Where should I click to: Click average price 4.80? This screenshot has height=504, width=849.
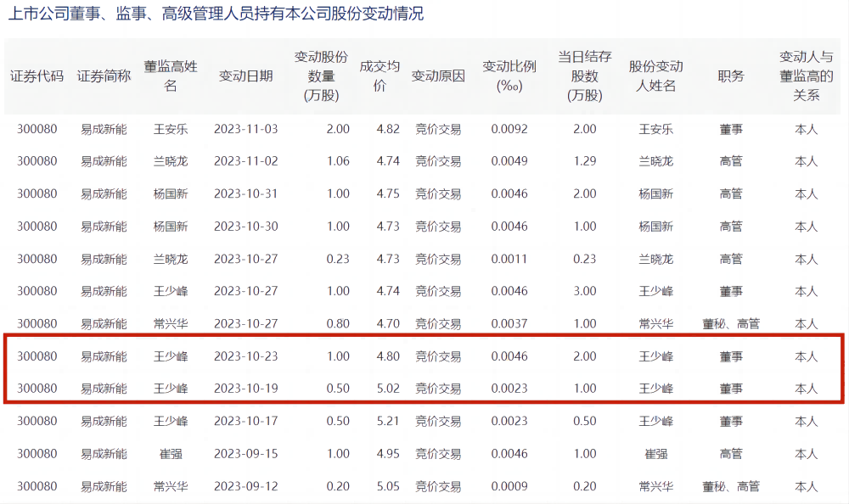coord(388,356)
